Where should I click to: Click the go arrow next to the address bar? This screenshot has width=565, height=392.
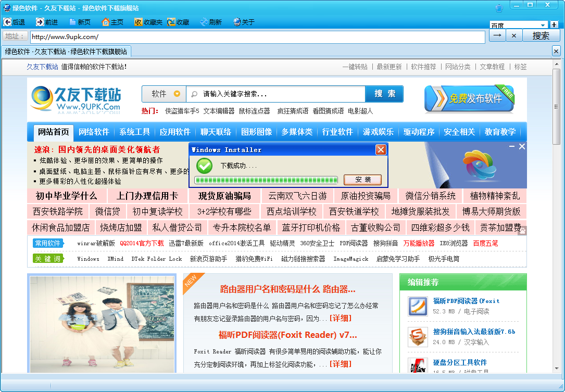point(497,35)
